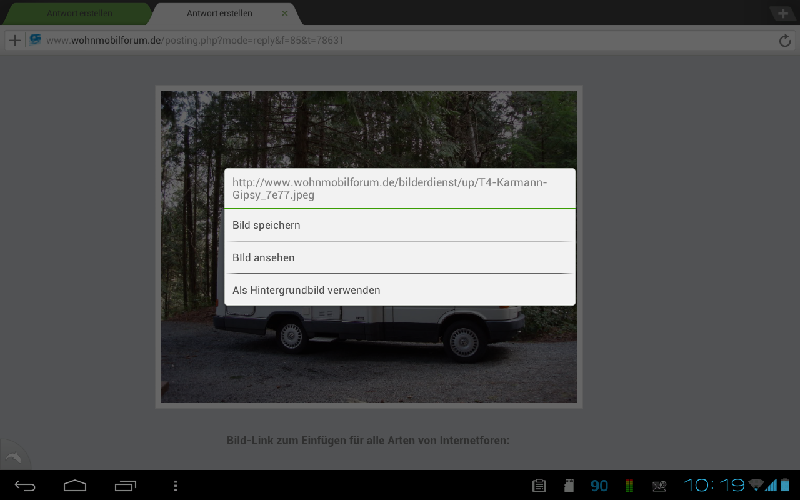Pick 'Als Hintergrundbild verwenden' option
800x500 pixels.
click(x=399, y=290)
